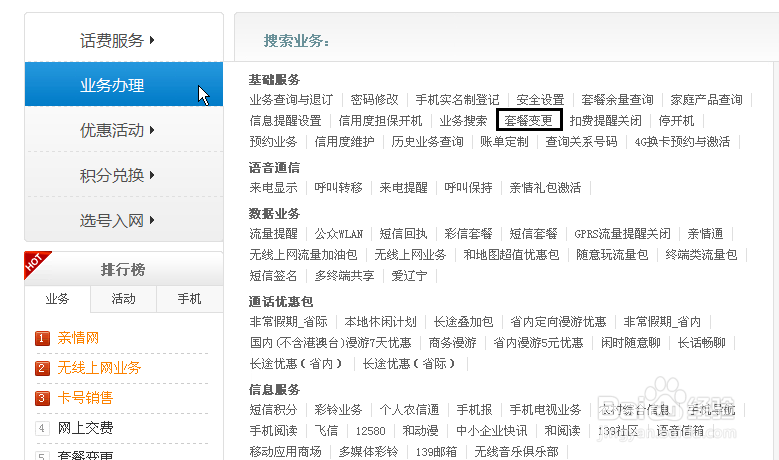
Task: Click rank number 1 badge icon
Action: pos(42,339)
